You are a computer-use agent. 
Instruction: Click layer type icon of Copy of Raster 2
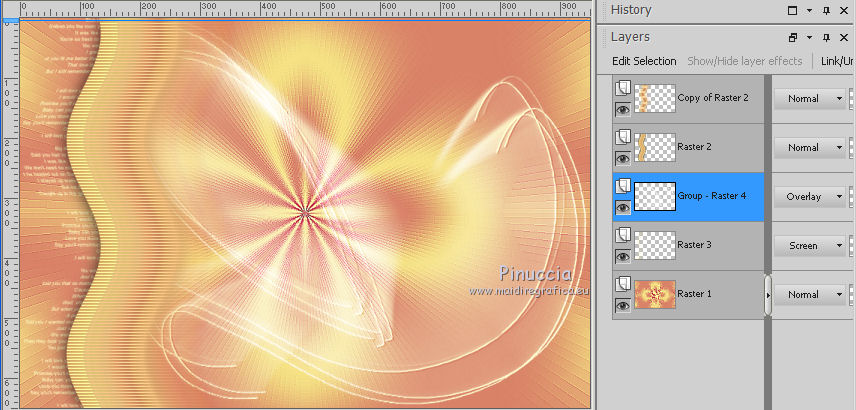[x=623, y=88]
